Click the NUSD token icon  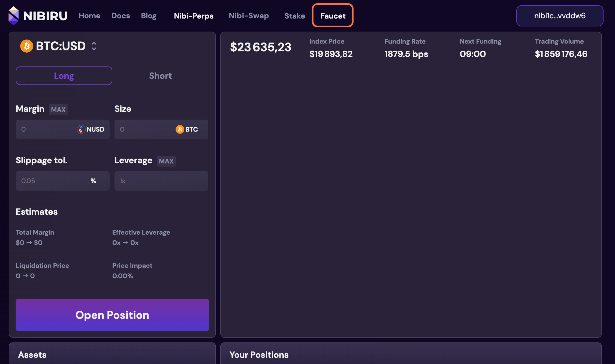click(81, 129)
